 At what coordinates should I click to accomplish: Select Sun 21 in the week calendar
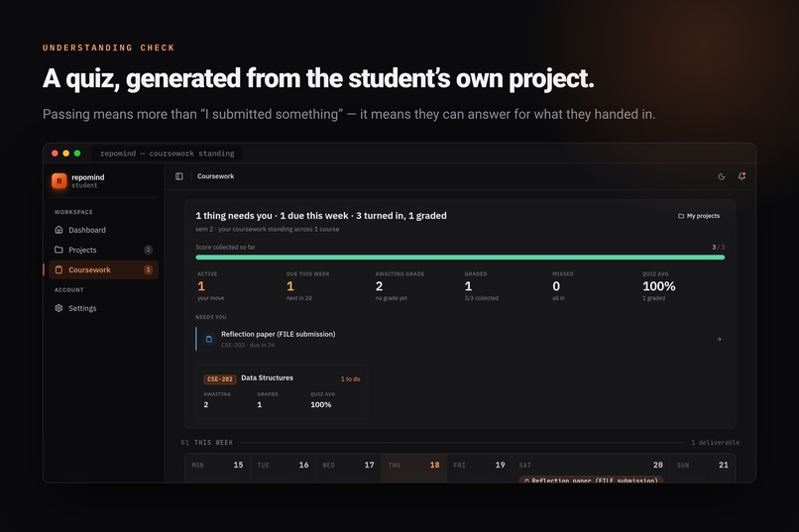pos(703,468)
